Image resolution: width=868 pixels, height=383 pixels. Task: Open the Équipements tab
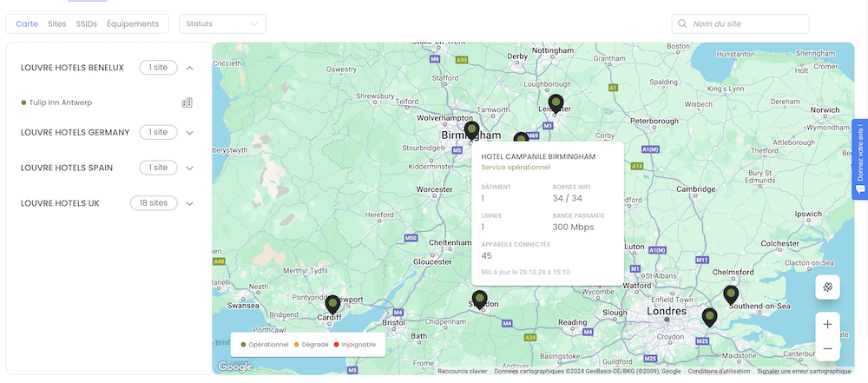133,23
